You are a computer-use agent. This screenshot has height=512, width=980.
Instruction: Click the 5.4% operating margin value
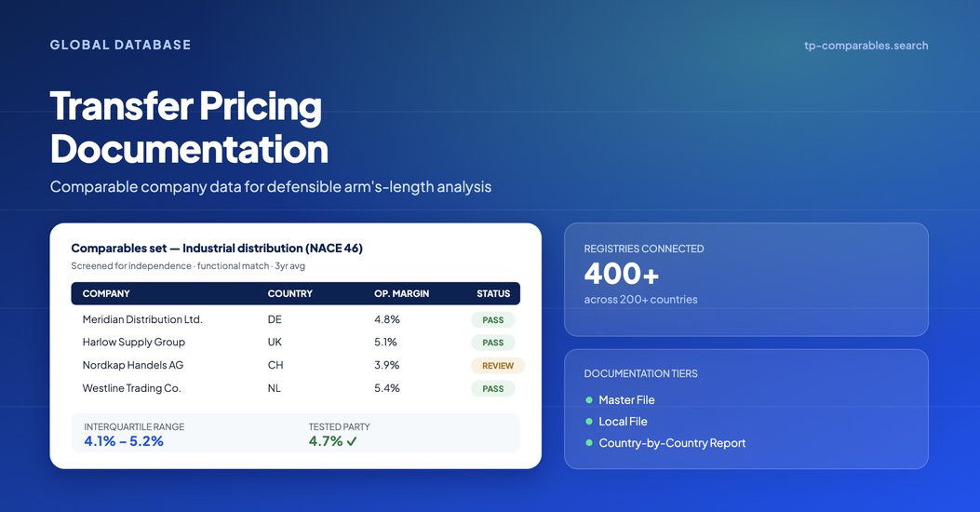coord(387,388)
